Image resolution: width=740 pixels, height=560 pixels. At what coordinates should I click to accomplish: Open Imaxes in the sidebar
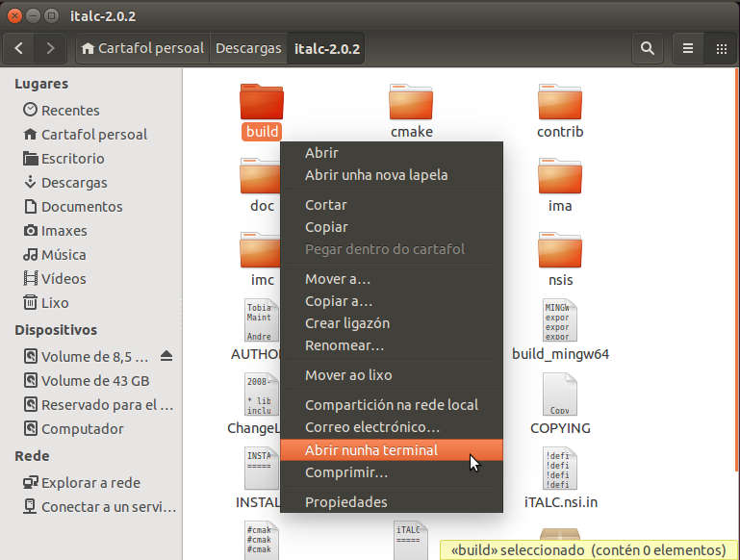(x=55, y=231)
